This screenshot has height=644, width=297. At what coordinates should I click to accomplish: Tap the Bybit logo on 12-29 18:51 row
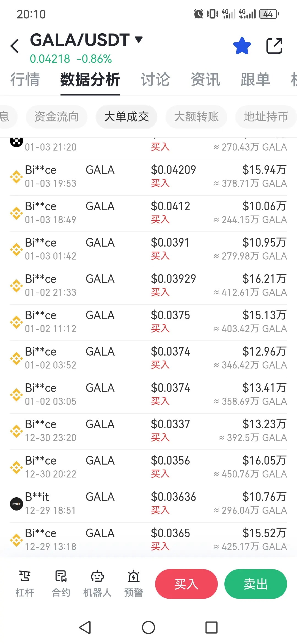[16, 504]
